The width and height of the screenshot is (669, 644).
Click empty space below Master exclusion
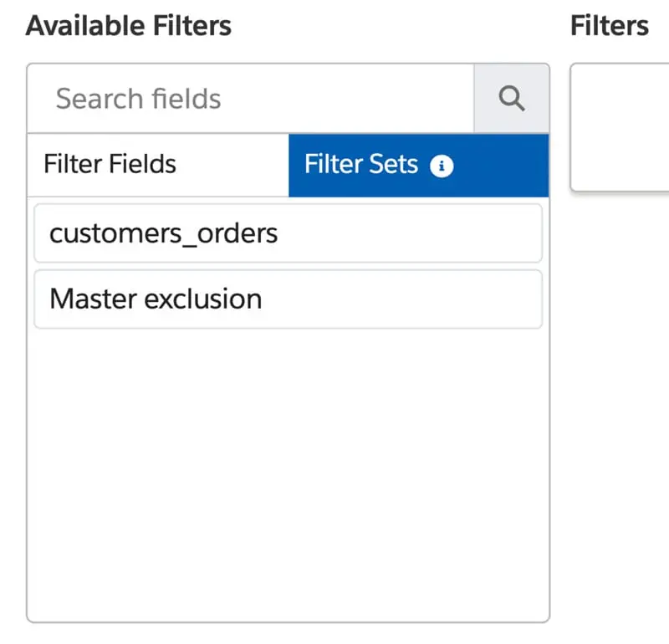point(288,468)
